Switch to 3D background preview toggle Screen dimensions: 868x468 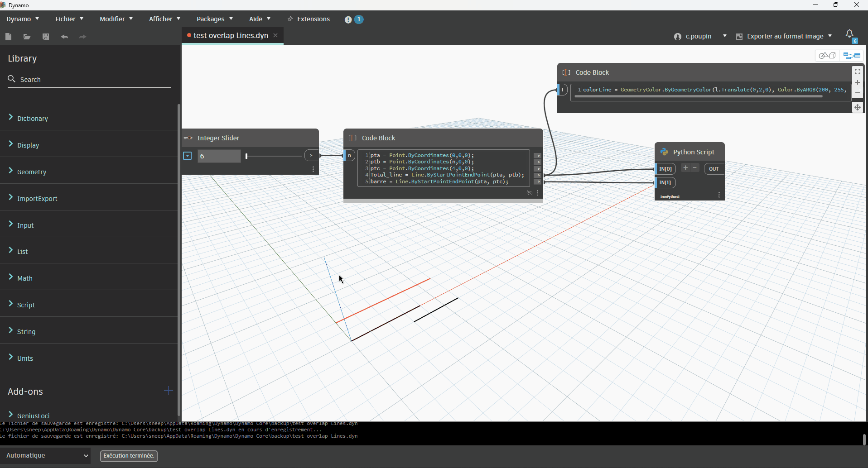pyautogui.click(x=828, y=56)
